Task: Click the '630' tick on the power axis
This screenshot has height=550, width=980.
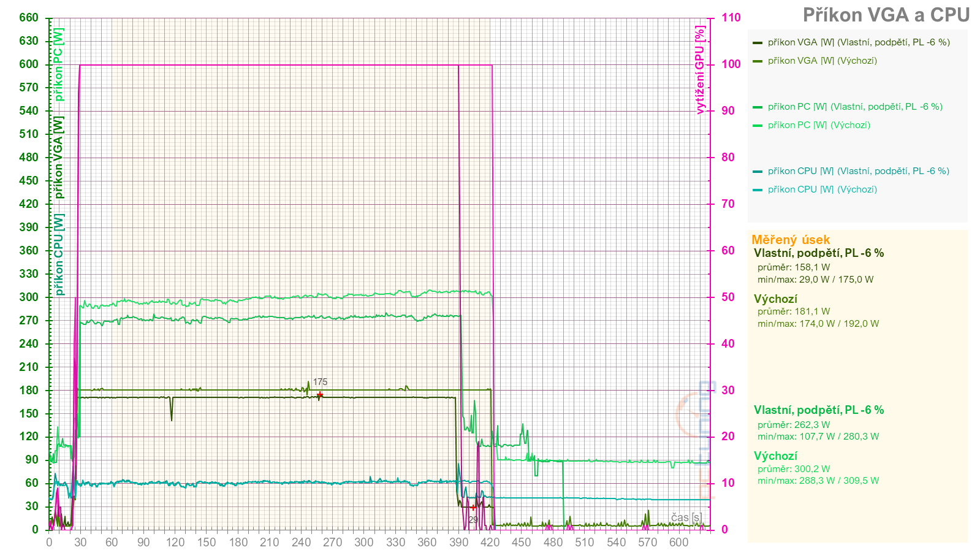Action: 29,41
